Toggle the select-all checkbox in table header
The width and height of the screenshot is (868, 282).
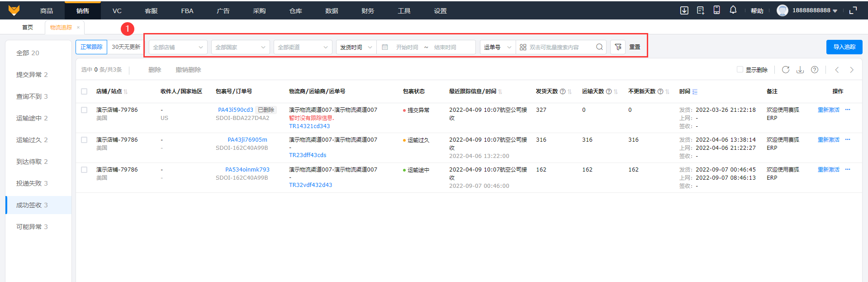click(84, 91)
